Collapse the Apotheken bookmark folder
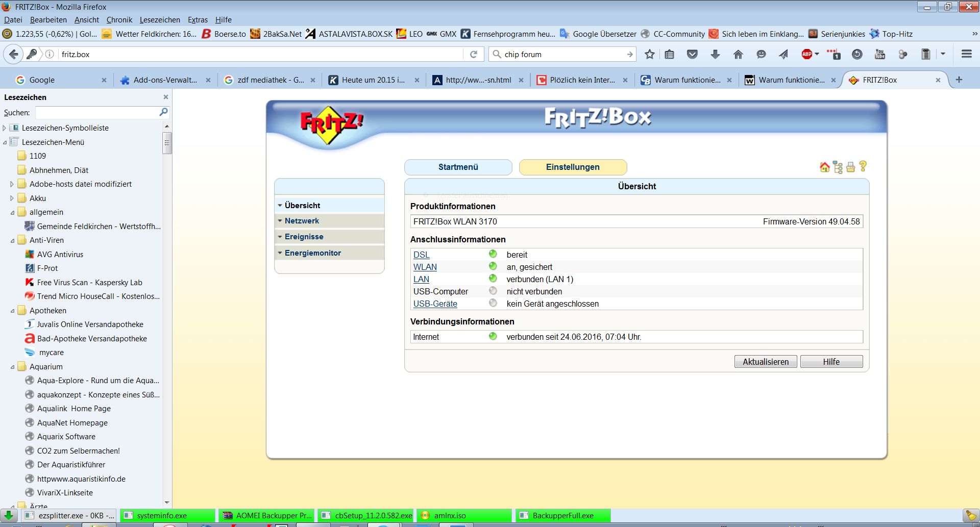This screenshot has height=527, width=980. pyautogui.click(x=12, y=311)
